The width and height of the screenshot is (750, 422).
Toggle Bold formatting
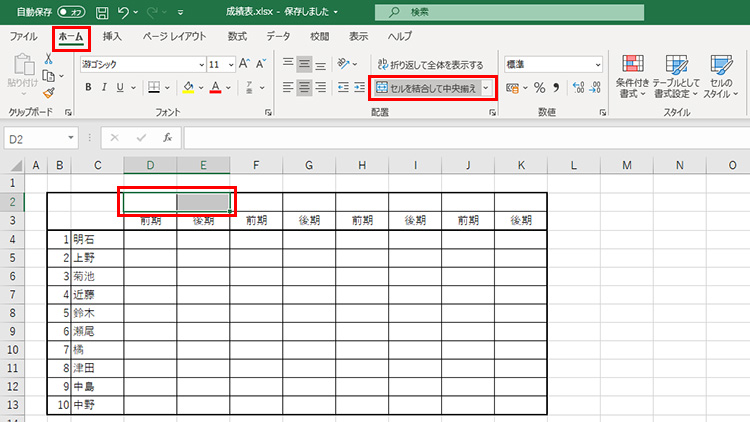pos(88,88)
